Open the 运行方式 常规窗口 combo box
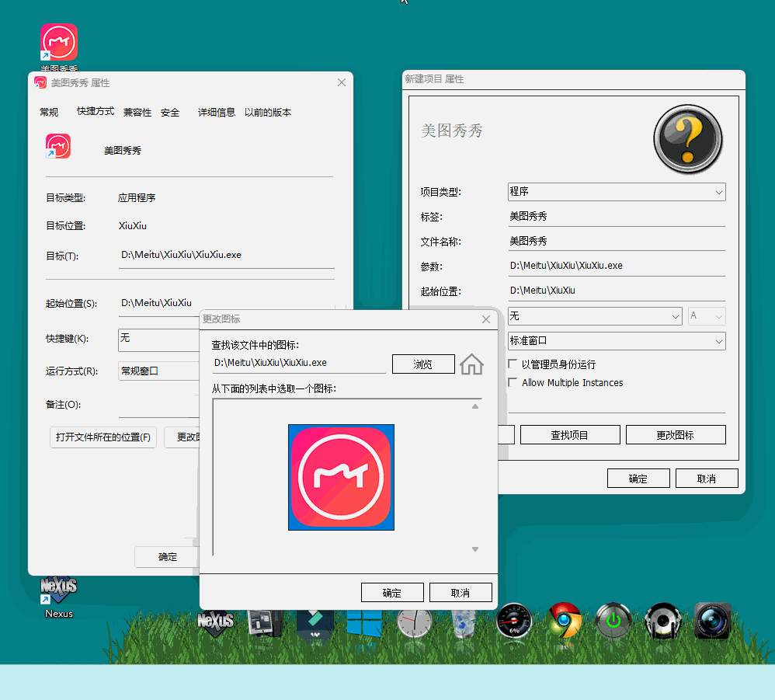This screenshot has width=775, height=700. [x=159, y=371]
